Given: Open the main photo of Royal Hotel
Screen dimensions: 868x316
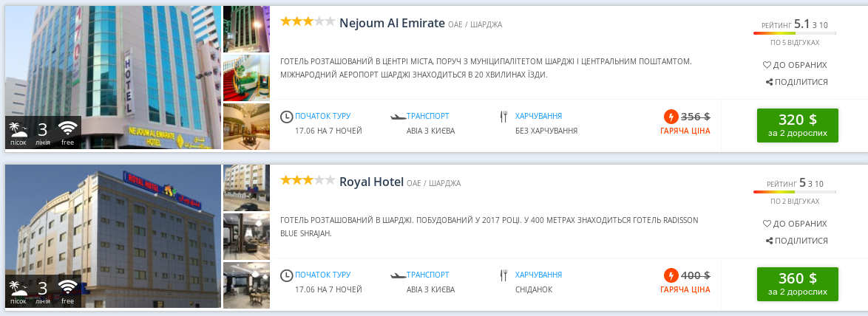Looking at the screenshot, I should (x=113, y=236).
